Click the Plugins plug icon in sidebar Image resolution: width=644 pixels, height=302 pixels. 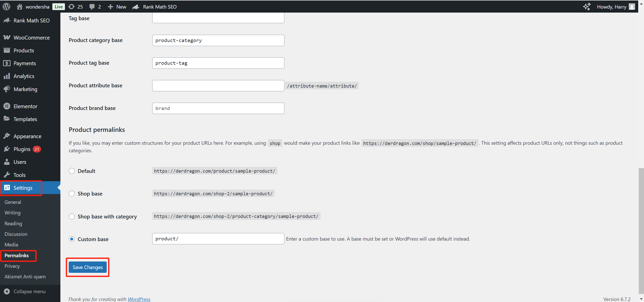click(x=7, y=149)
